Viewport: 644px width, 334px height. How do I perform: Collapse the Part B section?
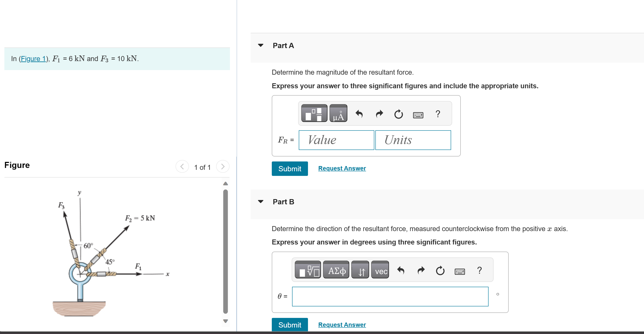tap(261, 201)
